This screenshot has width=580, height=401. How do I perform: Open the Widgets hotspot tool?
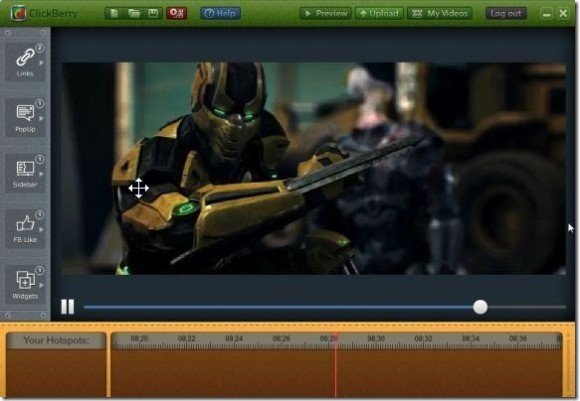click(25, 284)
